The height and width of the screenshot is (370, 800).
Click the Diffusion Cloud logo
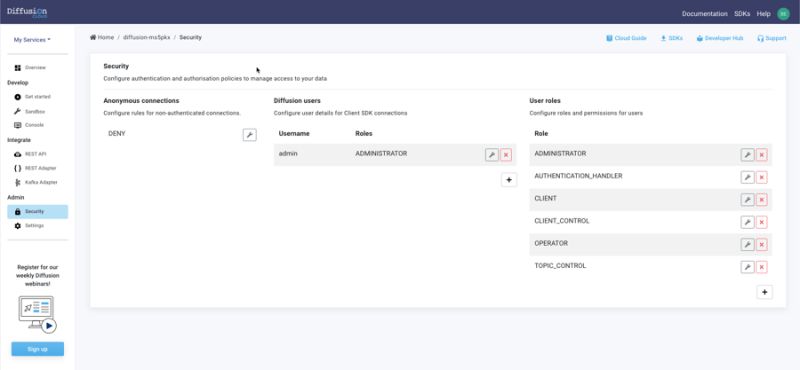(x=27, y=12)
